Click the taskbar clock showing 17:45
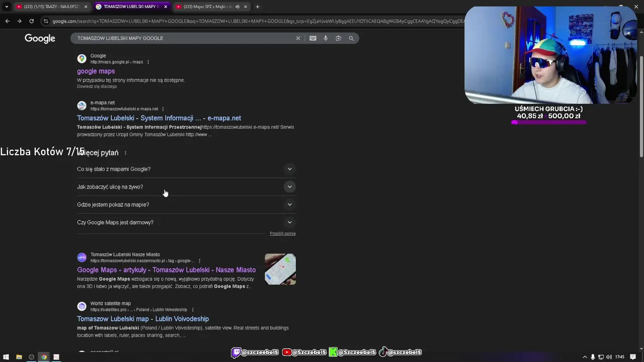Screen dimensions: 644x362 pyautogui.click(x=619, y=357)
